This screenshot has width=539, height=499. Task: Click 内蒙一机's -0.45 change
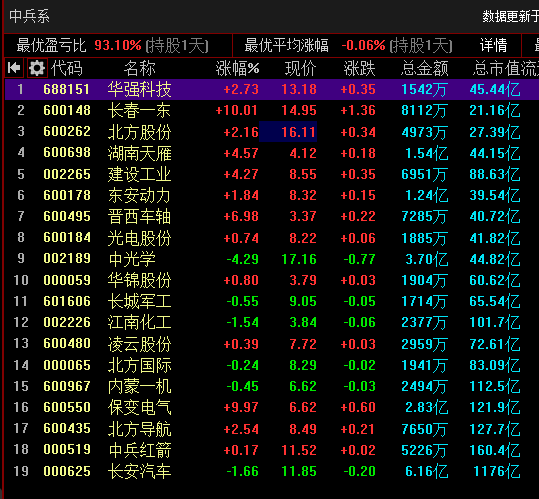pos(242,386)
